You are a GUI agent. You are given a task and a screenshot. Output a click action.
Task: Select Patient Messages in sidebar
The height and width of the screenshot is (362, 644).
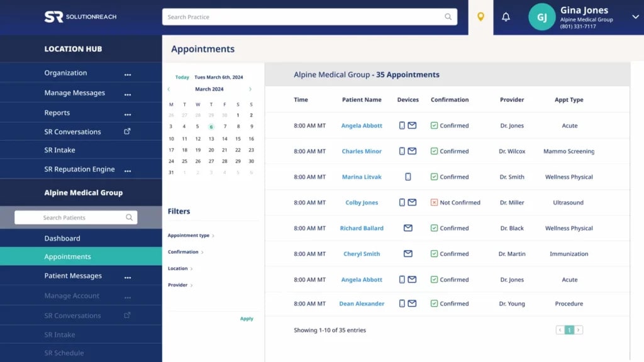tap(73, 276)
